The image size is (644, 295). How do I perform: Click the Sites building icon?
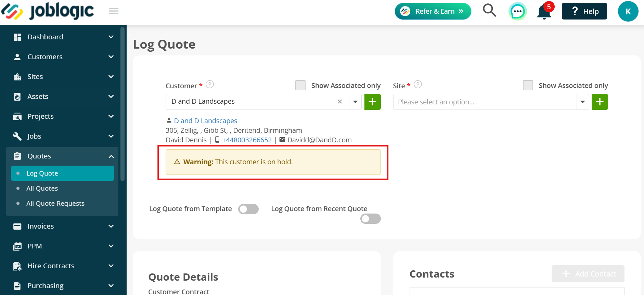pyautogui.click(x=17, y=77)
